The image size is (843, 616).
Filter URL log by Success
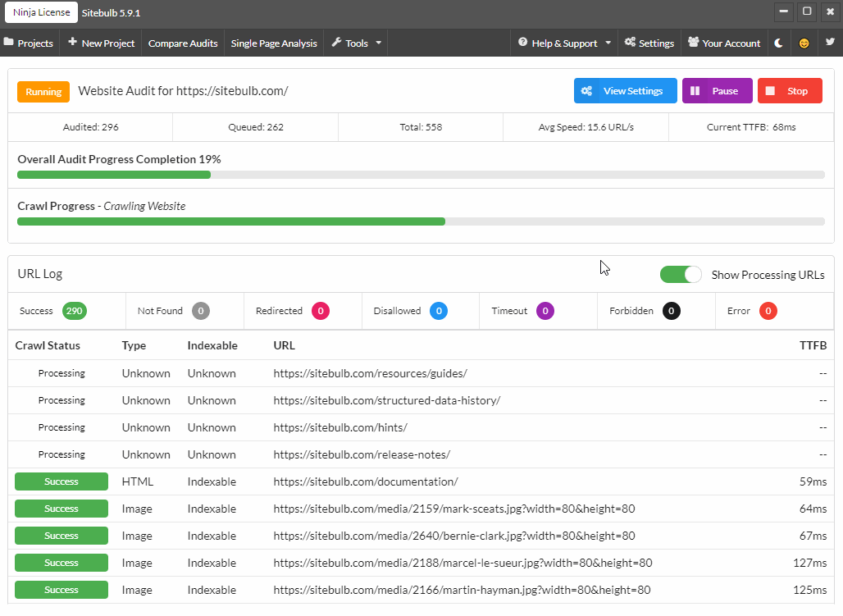pyautogui.click(x=66, y=311)
